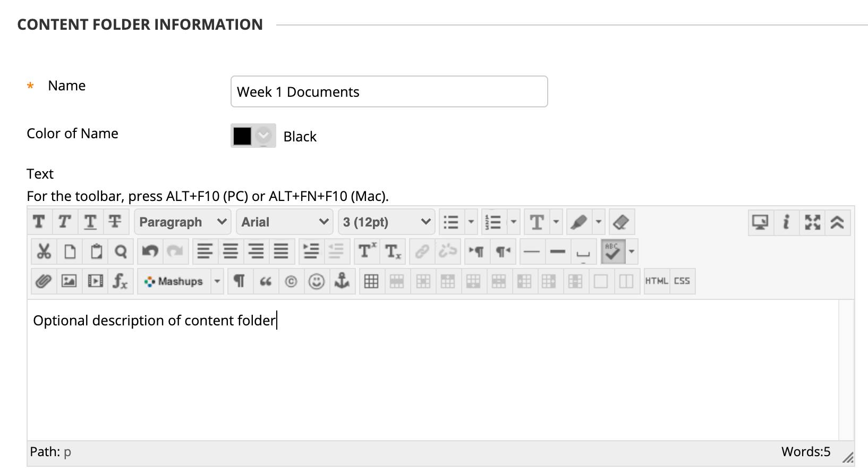Image resolution: width=868 pixels, height=470 pixels.
Task: Expand the font size 3 (12pt) dropdown
Action: (386, 222)
